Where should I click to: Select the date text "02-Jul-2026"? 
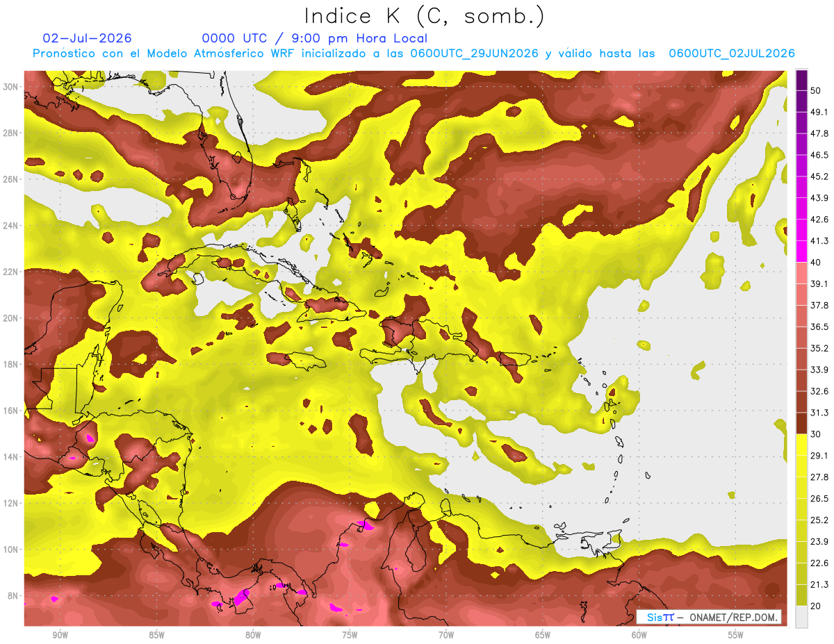pyautogui.click(x=87, y=38)
